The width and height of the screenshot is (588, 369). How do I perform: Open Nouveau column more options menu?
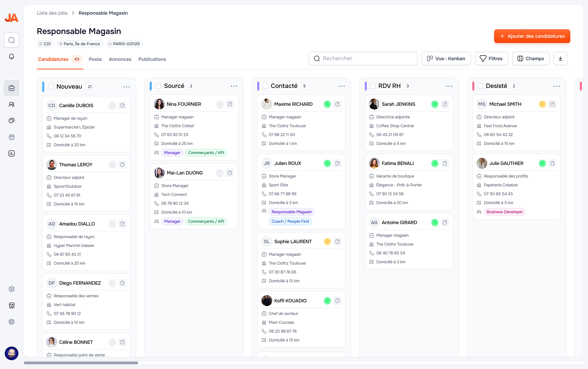(x=126, y=87)
